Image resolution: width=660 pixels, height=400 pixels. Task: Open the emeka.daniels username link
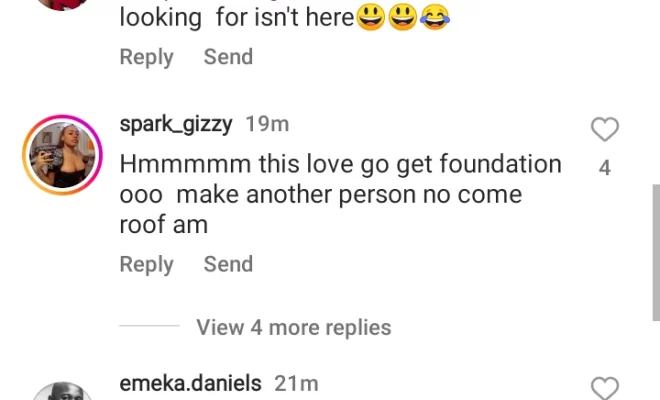coord(190,383)
